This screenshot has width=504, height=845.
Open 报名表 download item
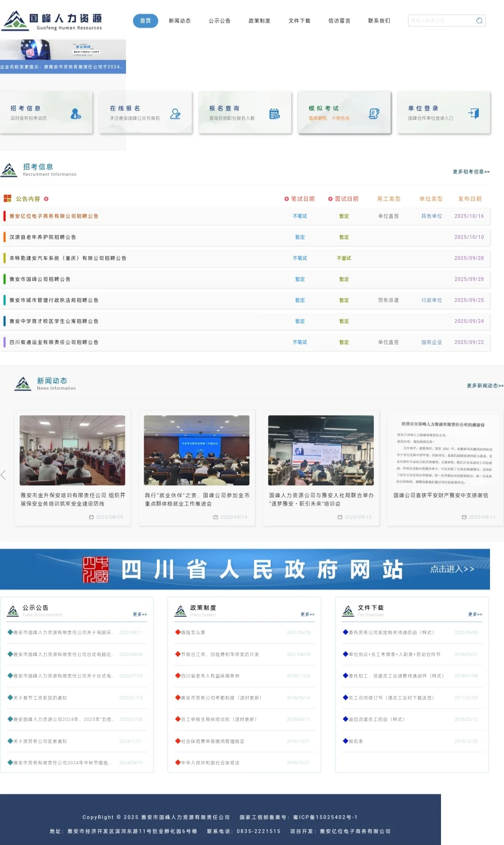pyautogui.click(x=356, y=741)
